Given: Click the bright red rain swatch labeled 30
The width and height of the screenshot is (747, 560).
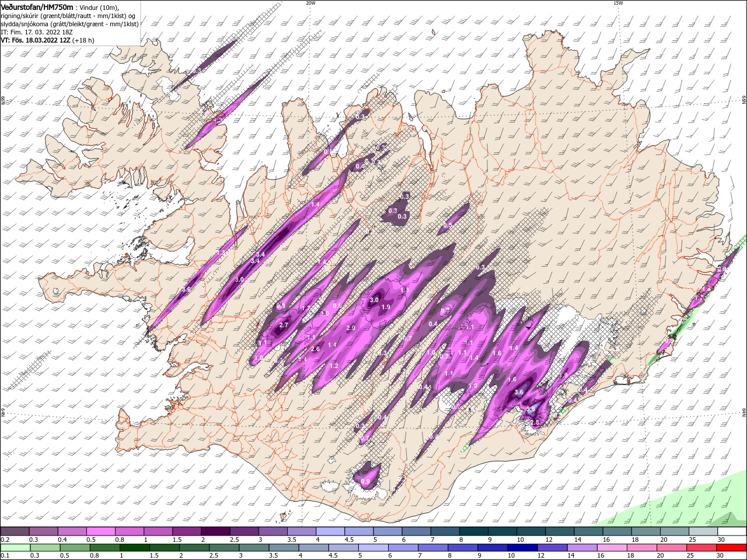Looking at the screenshot, I should (x=732, y=548).
